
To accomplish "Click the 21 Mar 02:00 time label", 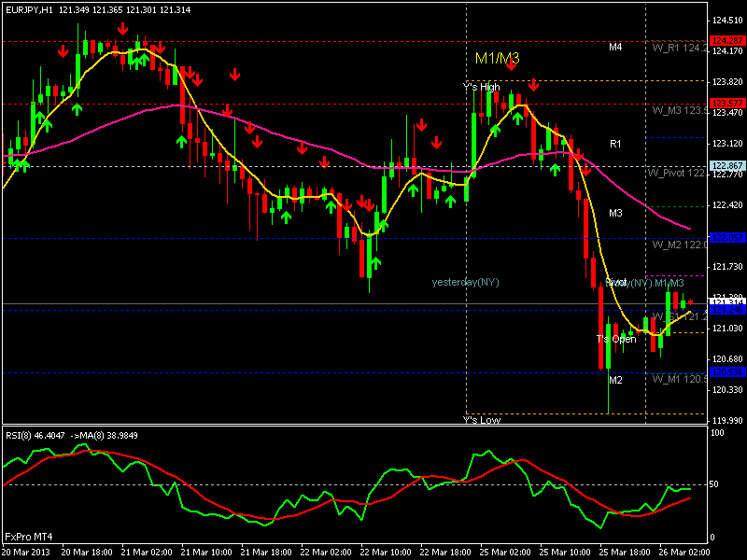I will pos(147,552).
